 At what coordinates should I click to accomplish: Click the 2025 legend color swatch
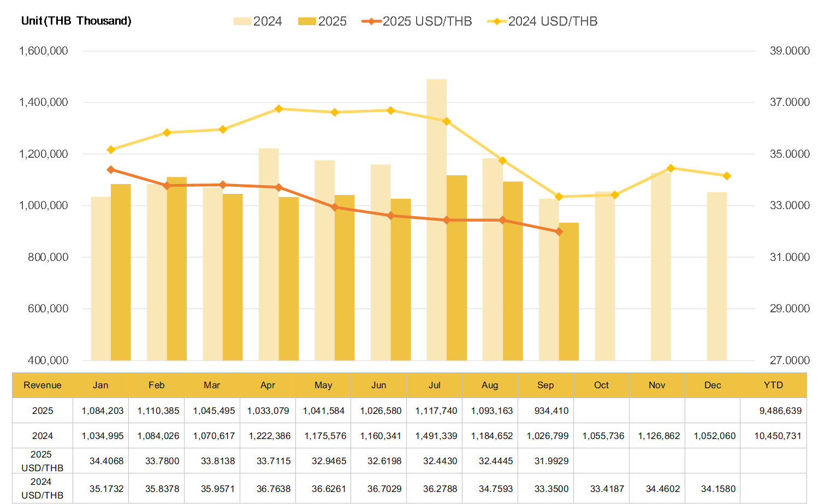pyautogui.click(x=307, y=21)
